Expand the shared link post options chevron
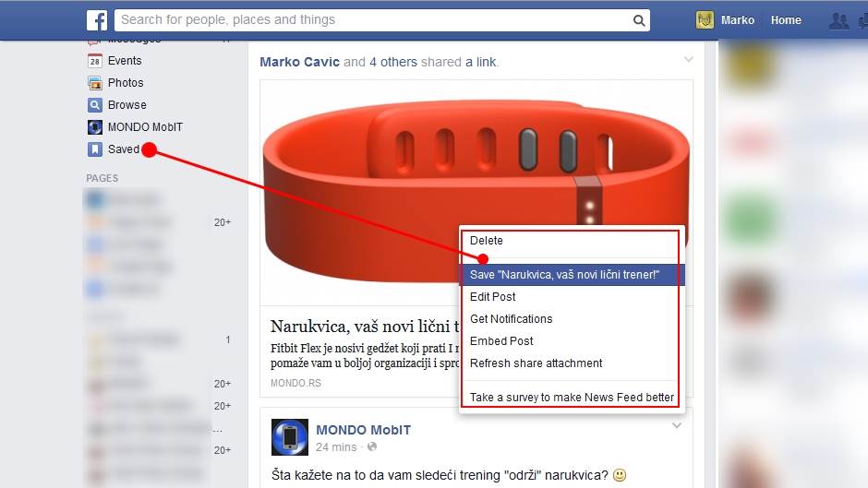The width and height of the screenshot is (868, 488). [x=689, y=59]
